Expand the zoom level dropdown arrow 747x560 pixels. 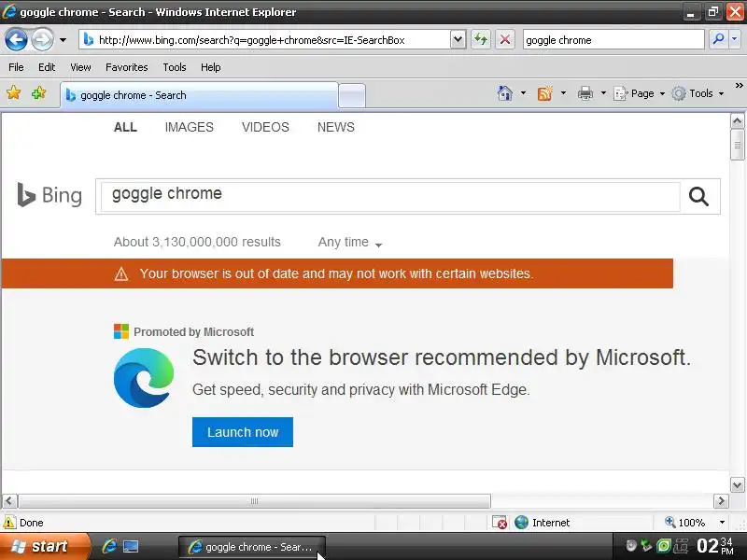point(722,523)
